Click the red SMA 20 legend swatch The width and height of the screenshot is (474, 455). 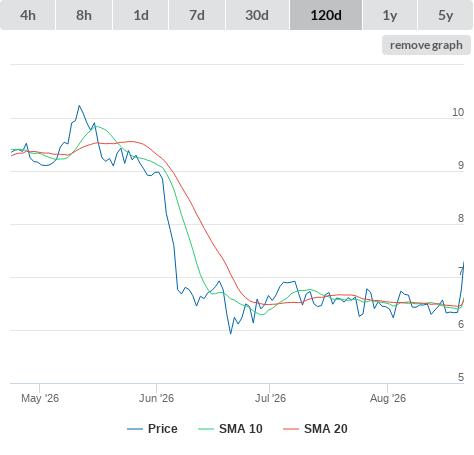coord(291,429)
